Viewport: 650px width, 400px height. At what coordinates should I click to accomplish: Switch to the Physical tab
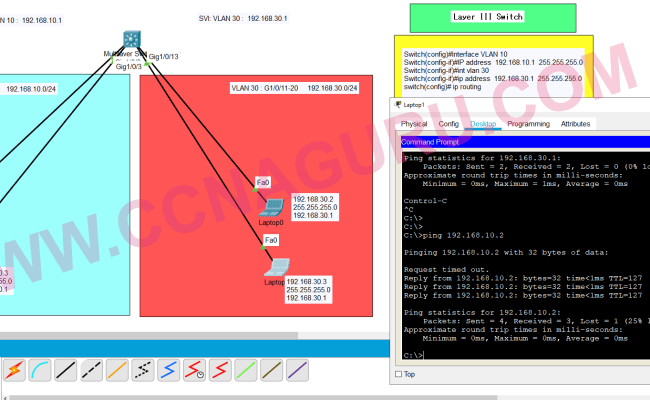pos(414,124)
